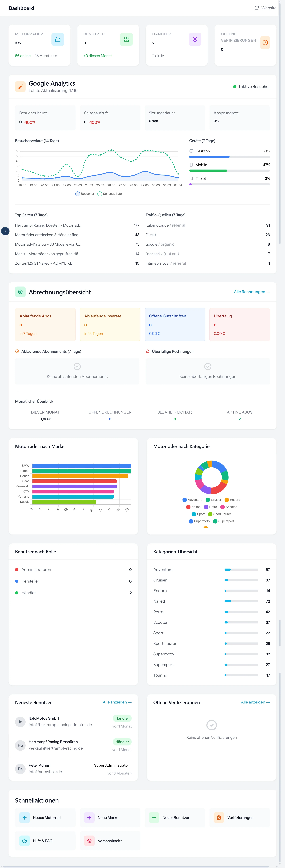Screen dimensions: 285x868
Task: Show Alle anzeigen for Neueste Benutzer
Action: (x=117, y=702)
